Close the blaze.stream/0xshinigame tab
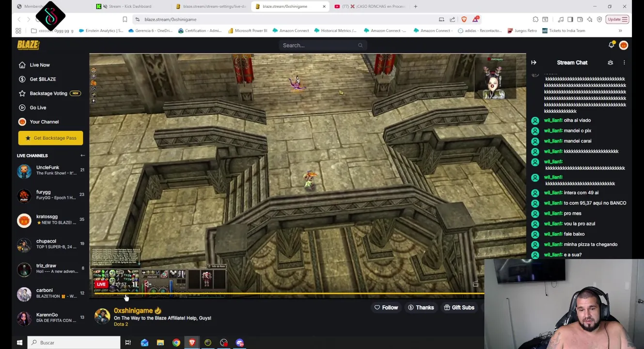This screenshot has height=349, width=644. (324, 6)
